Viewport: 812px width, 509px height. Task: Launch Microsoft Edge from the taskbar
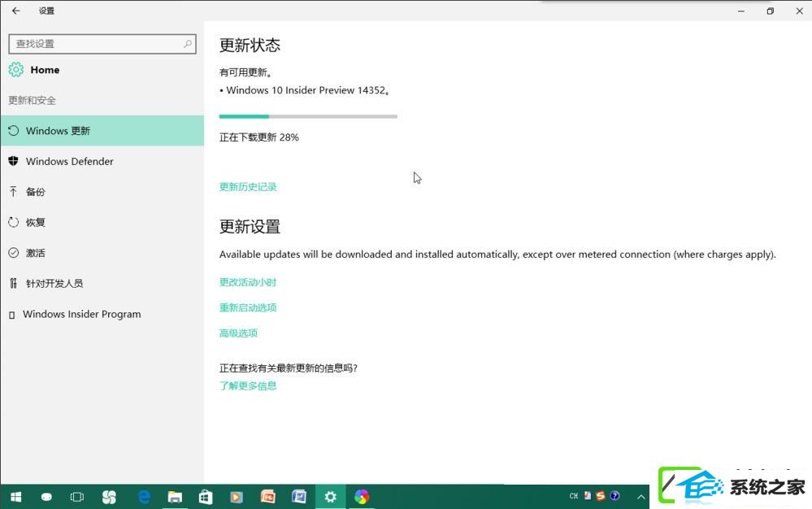(144, 497)
